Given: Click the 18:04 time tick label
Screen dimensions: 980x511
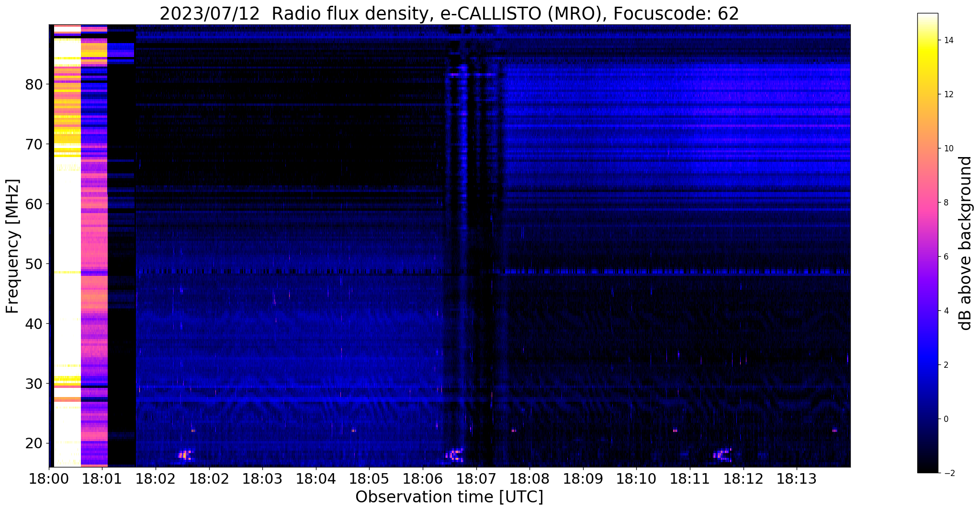Looking at the screenshot, I should coord(316,479).
